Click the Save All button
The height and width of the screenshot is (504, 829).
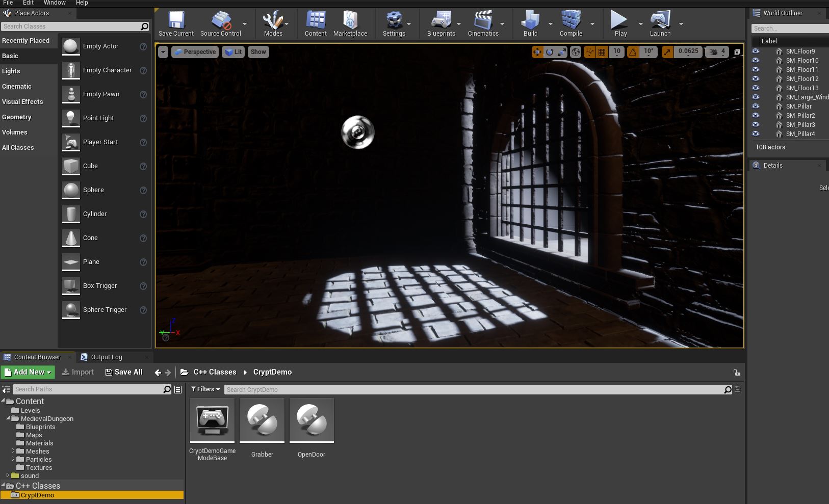click(x=124, y=372)
